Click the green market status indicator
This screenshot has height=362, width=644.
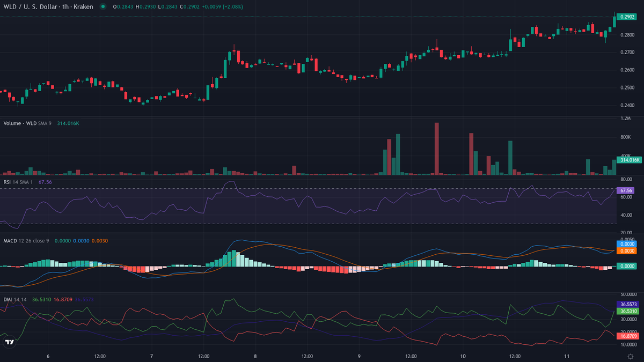103,6
